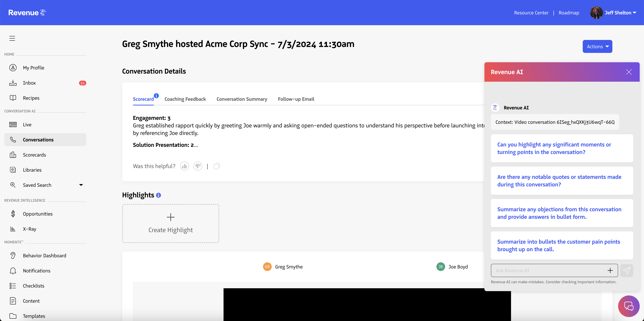Click the send arrow in Revenue AI
Screen dimensions: 644x321
[627, 270]
